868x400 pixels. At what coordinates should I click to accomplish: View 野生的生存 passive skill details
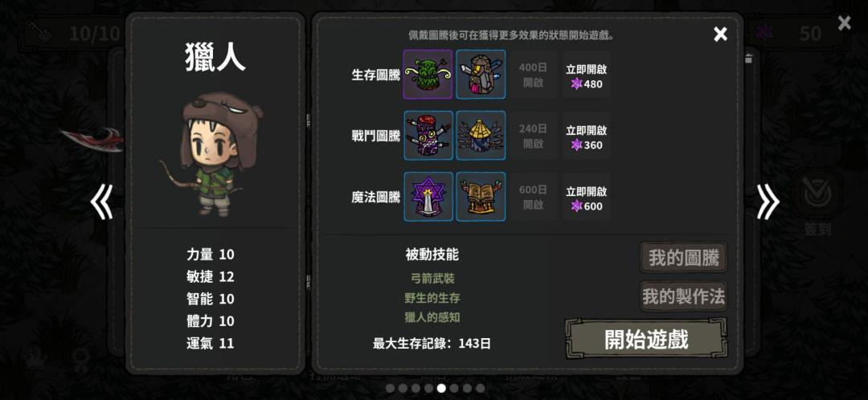click(432, 298)
